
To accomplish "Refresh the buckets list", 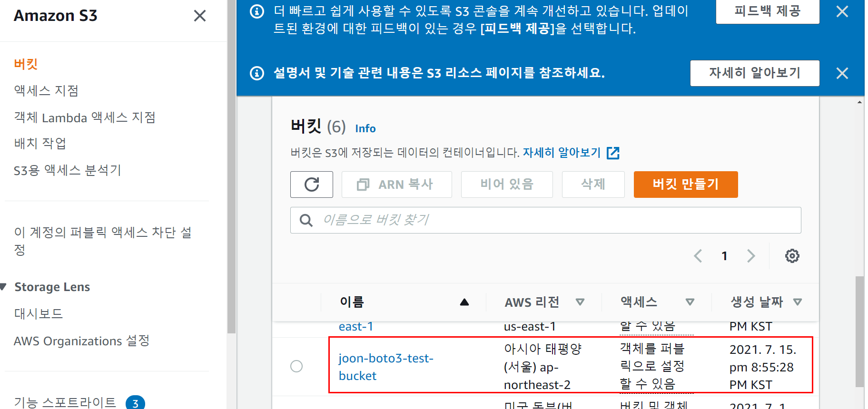I will [x=312, y=185].
